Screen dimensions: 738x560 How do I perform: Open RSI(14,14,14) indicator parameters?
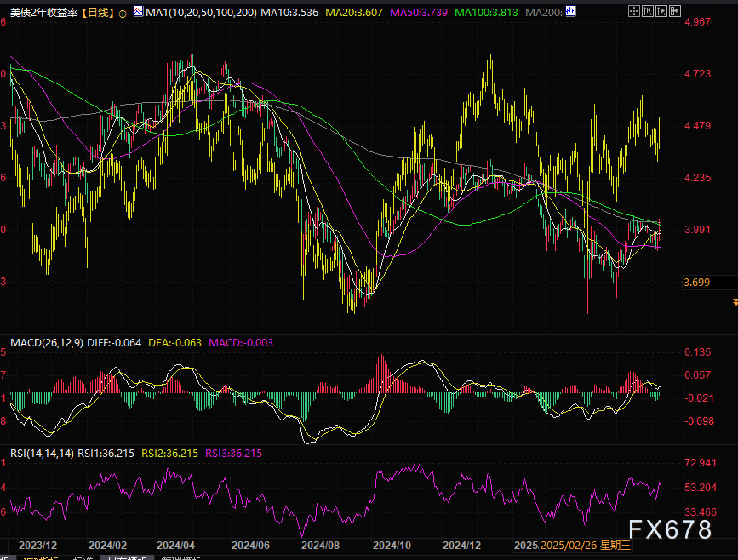click(40, 454)
